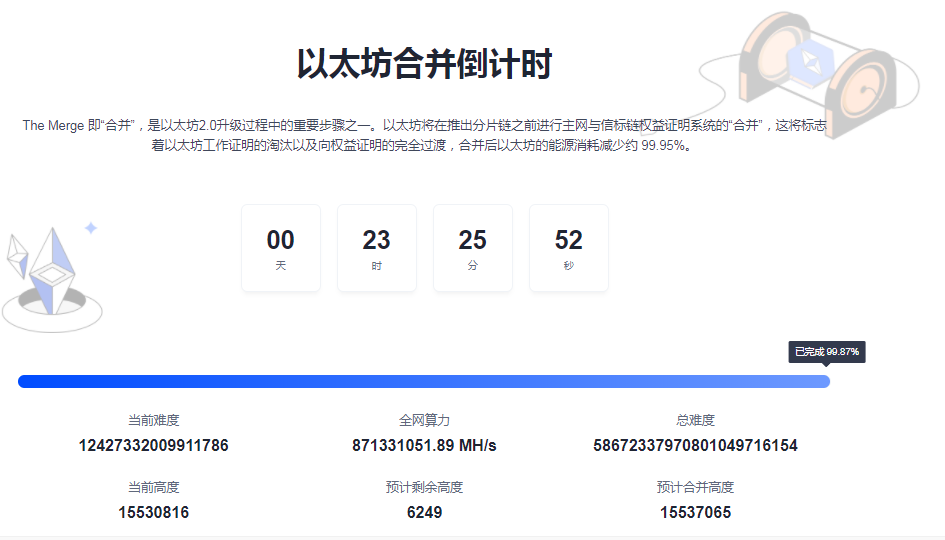945x540 pixels.
Task: Click the minutes counter card showing 25
Action: 472,248
